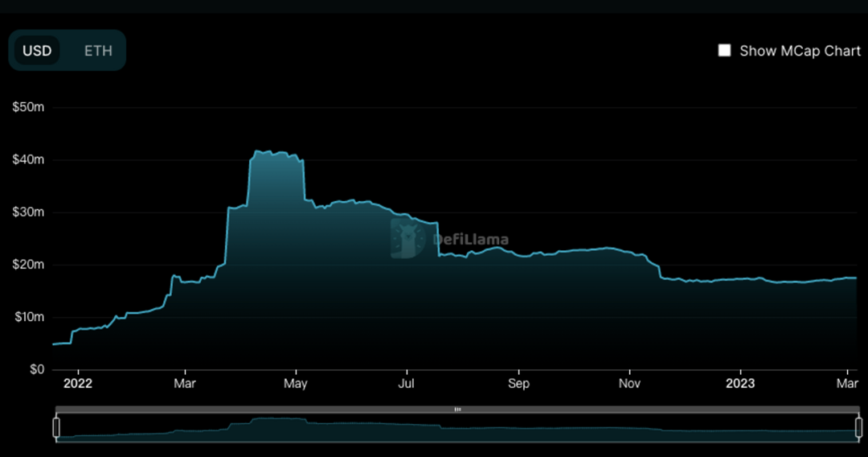
Task: Click the $0 label on the y-axis
Action: click(x=36, y=369)
